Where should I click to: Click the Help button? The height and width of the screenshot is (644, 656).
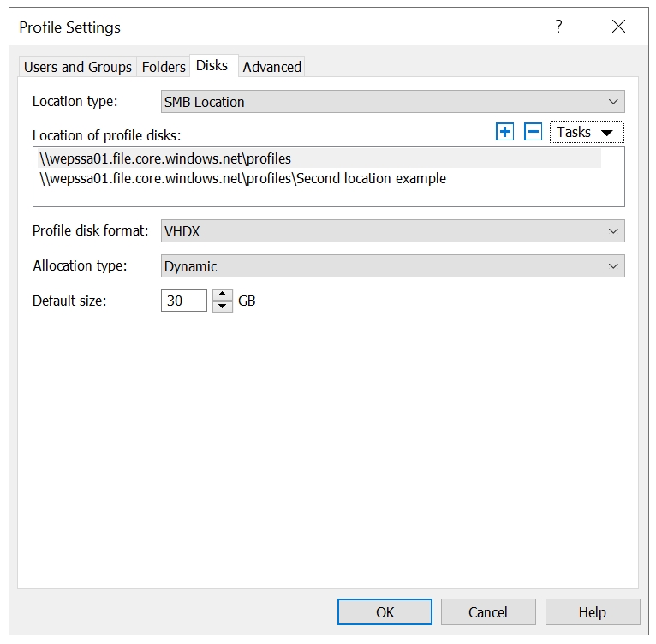point(592,611)
